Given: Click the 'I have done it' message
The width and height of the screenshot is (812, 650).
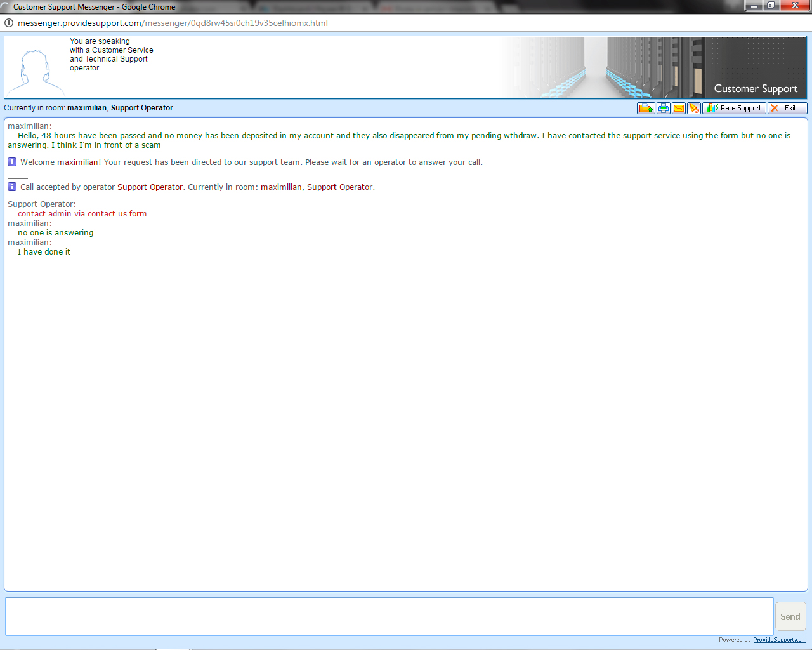Looking at the screenshot, I should tap(44, 252).
